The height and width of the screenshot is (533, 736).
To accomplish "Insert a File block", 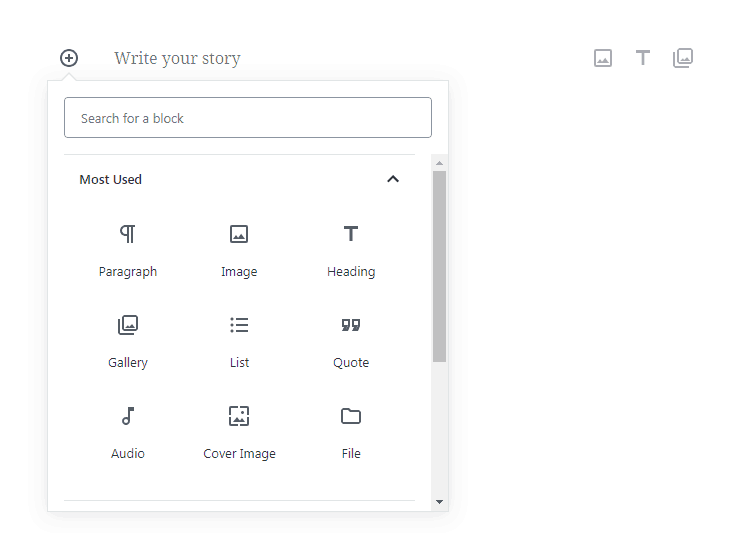I will (x=351, y=433).
